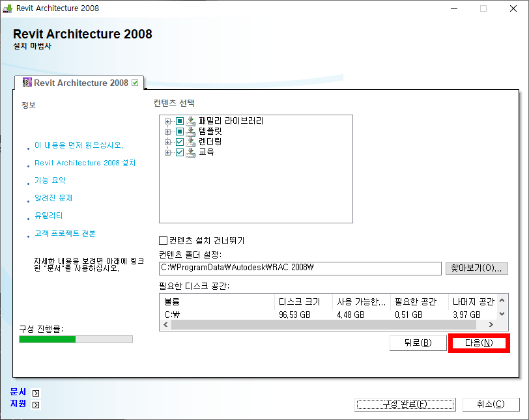Image resolution: width=529 pixels, height=420 pixels.
Task: Click the 패밀리 라이브러리 install drive icon
Action: [191, 121]
